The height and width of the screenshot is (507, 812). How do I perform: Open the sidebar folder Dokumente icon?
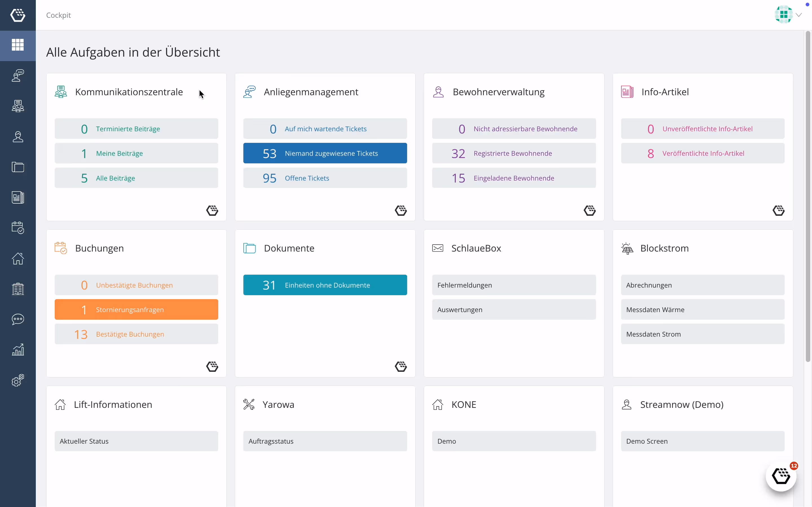[18, 167]
